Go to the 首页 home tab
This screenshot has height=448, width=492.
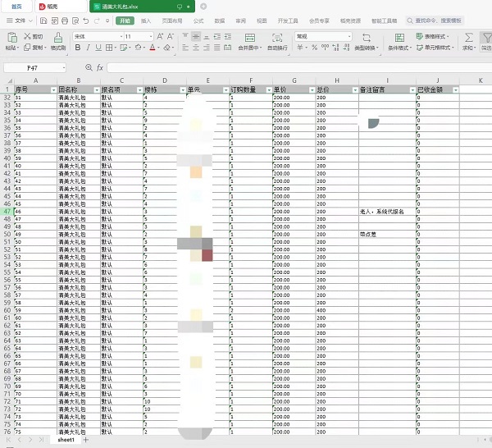click(16, 7)
